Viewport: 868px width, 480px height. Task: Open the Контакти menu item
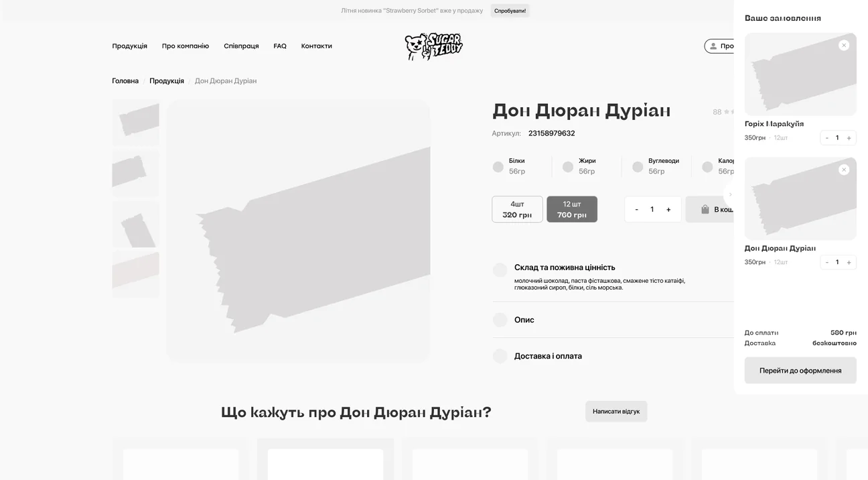tap(317, 46)
